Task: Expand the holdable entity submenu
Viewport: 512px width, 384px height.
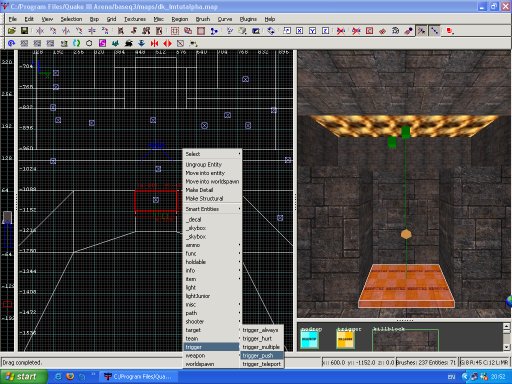Action: [213, 262]
